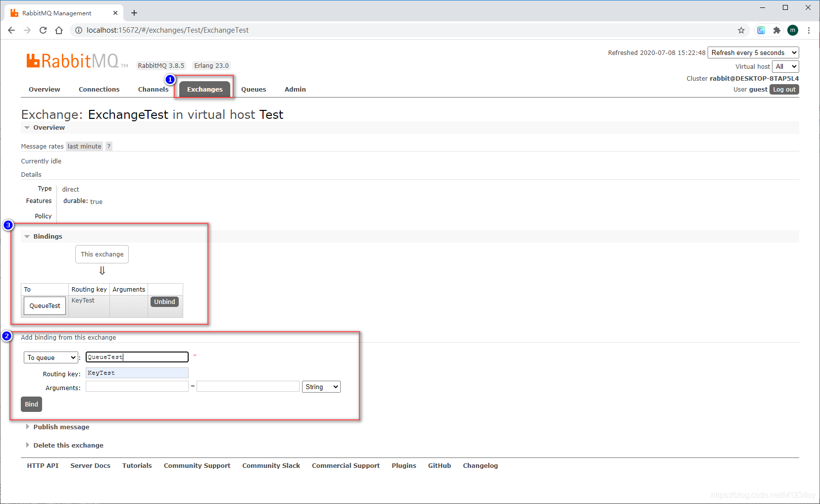Open the extensions puzzle icon

tap(777, 30)
